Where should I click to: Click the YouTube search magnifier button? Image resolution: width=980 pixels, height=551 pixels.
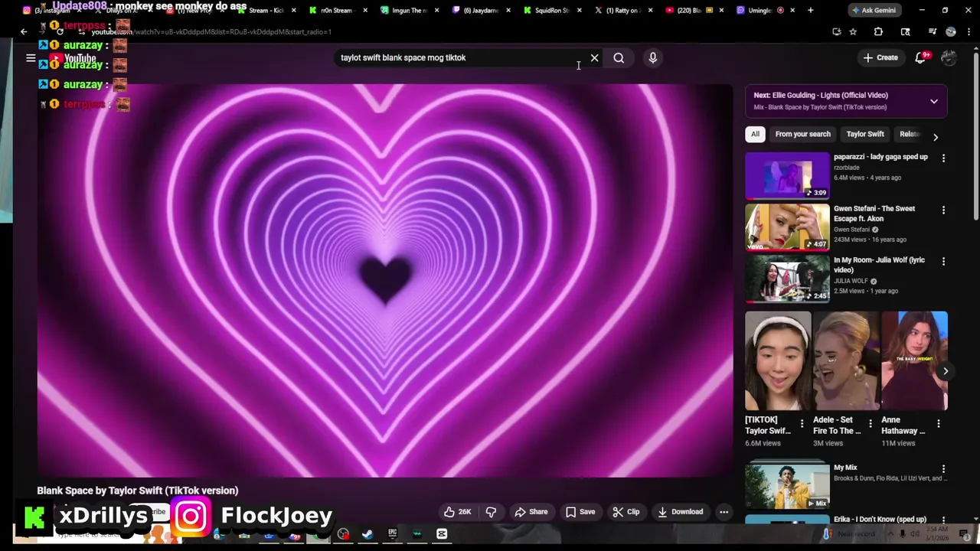619,57
